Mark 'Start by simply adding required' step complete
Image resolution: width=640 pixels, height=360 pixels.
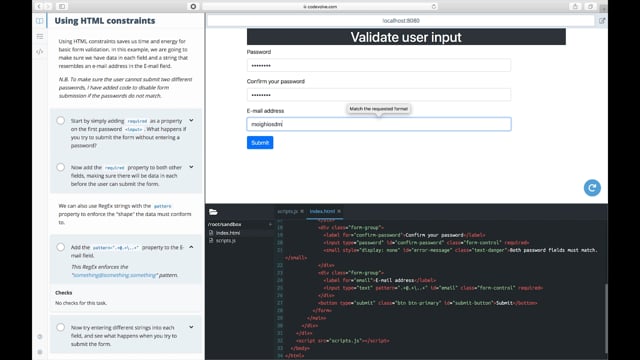coord(60,120)
